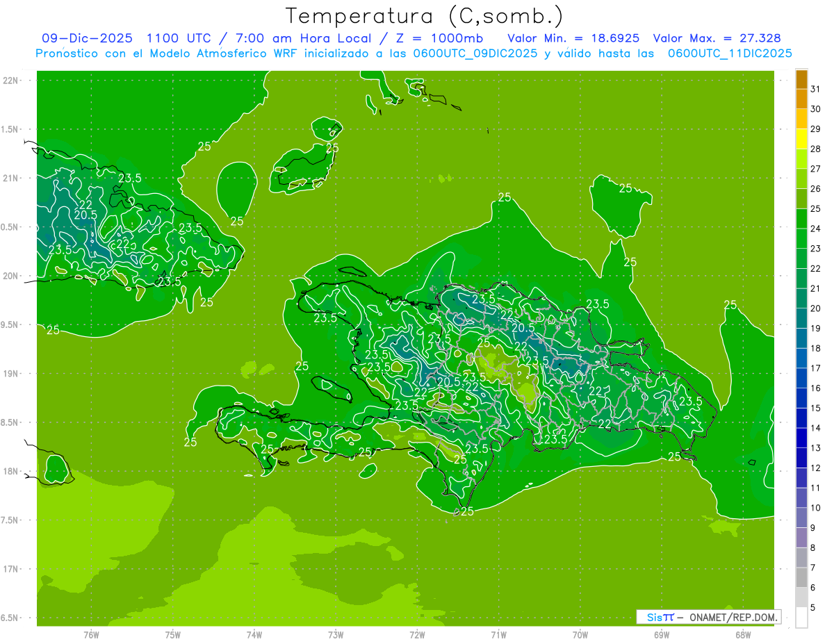Click the yellow swatch between colorbar 28 and 29
This screenshot has height=644, width=834.
coord(801,139)
